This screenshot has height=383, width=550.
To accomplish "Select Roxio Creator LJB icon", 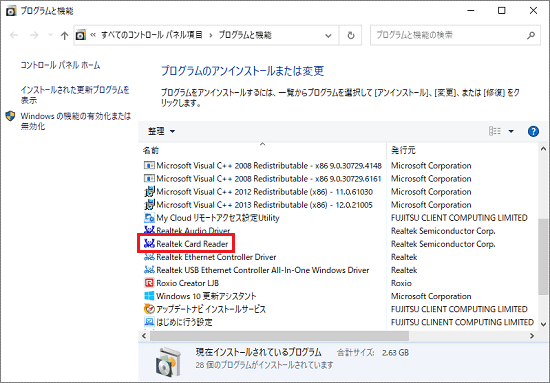I will click(x=149, y=283).
